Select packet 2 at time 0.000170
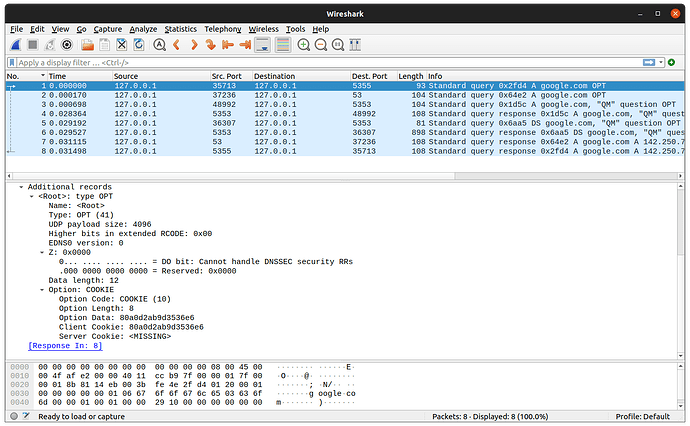The width and height of the screenshot is (690, 426). pyautogui.click(x=345, y=95)
